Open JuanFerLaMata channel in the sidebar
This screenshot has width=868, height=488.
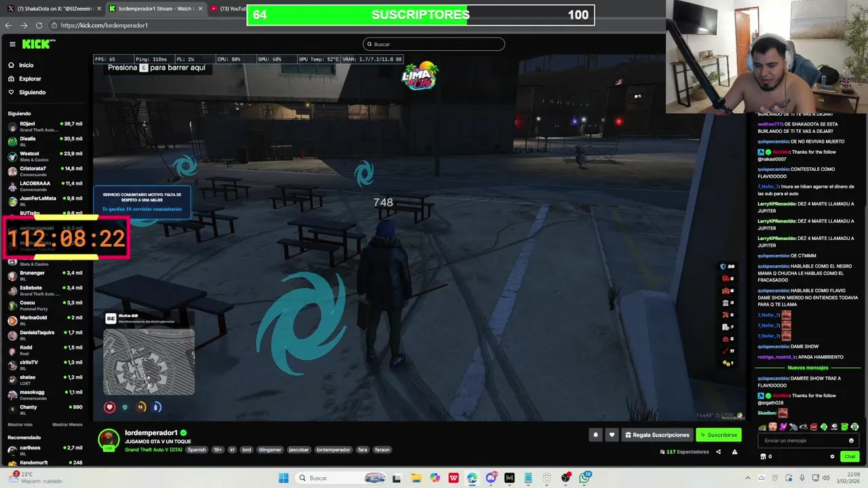(45, 201)
